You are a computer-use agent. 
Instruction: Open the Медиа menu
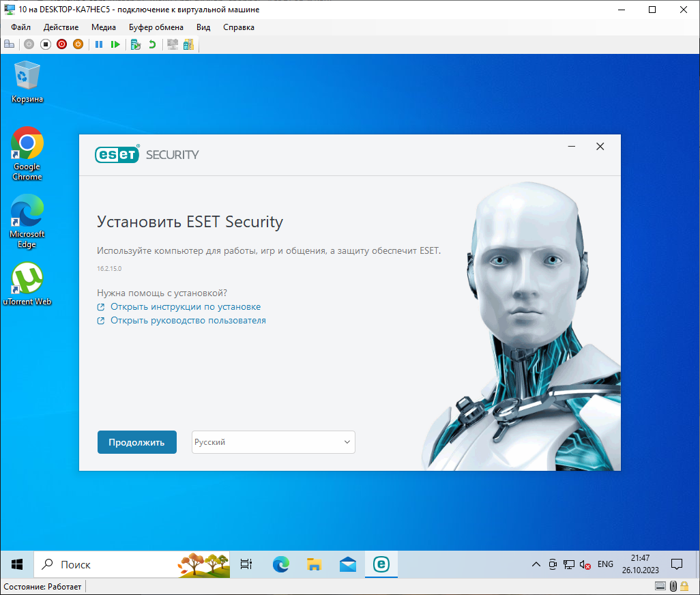(x=104, y=27)
